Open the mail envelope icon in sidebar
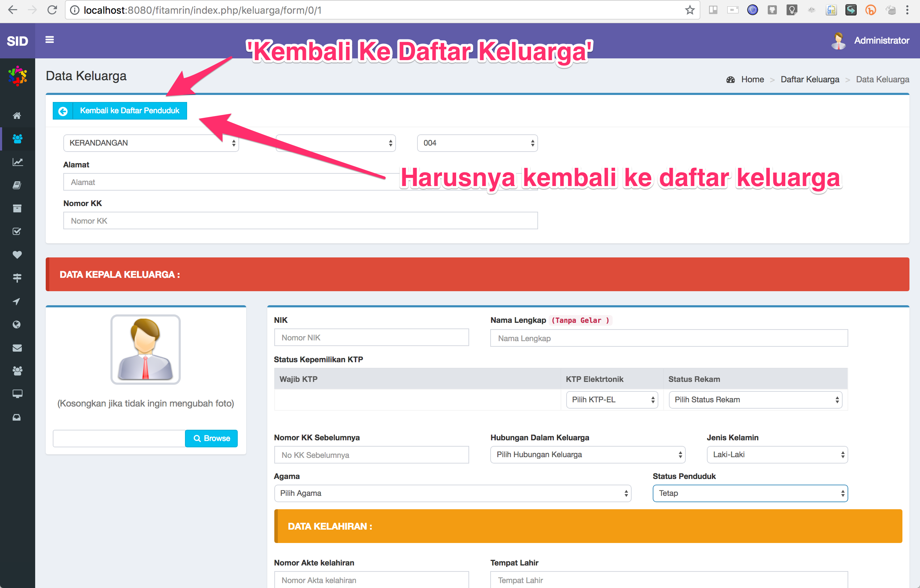Image resolution: width=920 pixels, height=588 pixels. 17,348
